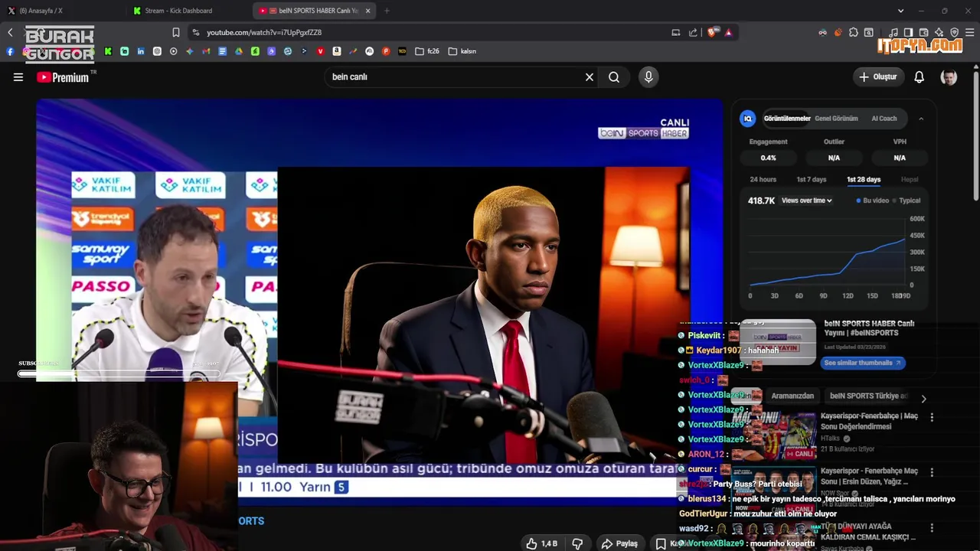Dislike the video with thumbs down
980x551 pixels.
[578, 543]
